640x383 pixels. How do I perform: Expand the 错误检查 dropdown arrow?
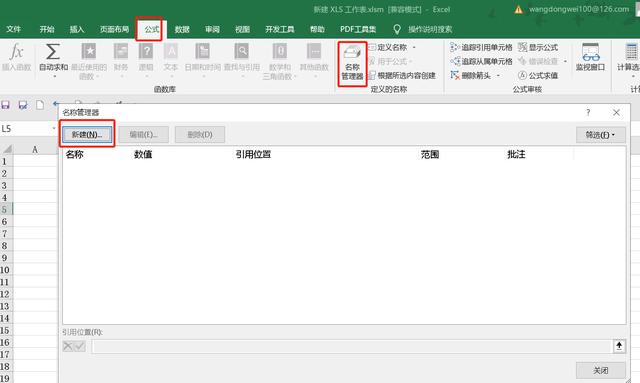point(565,61)
